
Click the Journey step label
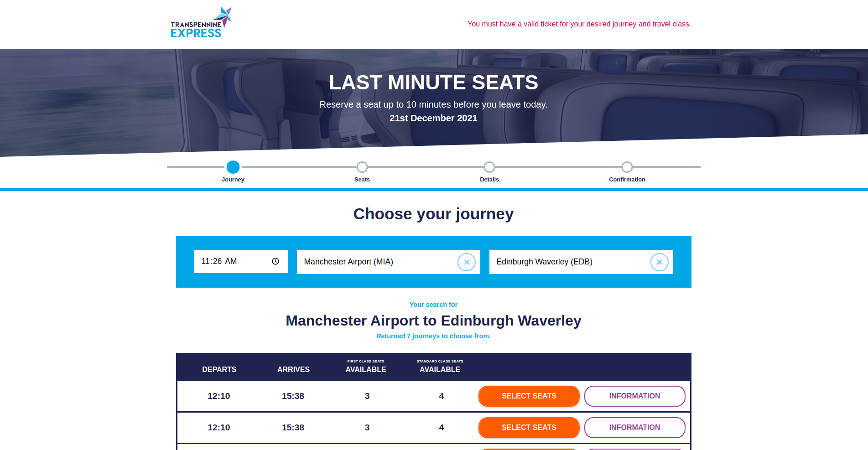pos(233,180)
